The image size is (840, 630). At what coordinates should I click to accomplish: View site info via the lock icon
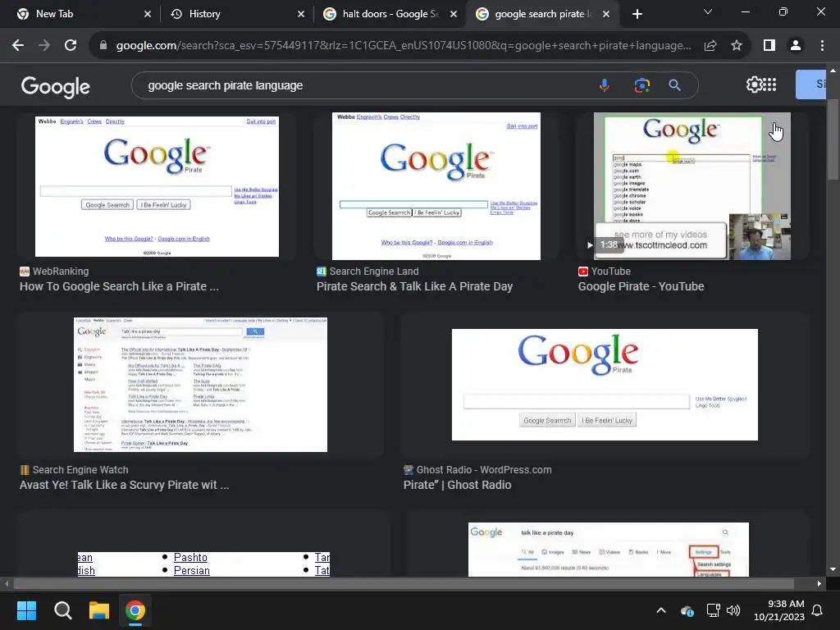click(x=103, y=46)
